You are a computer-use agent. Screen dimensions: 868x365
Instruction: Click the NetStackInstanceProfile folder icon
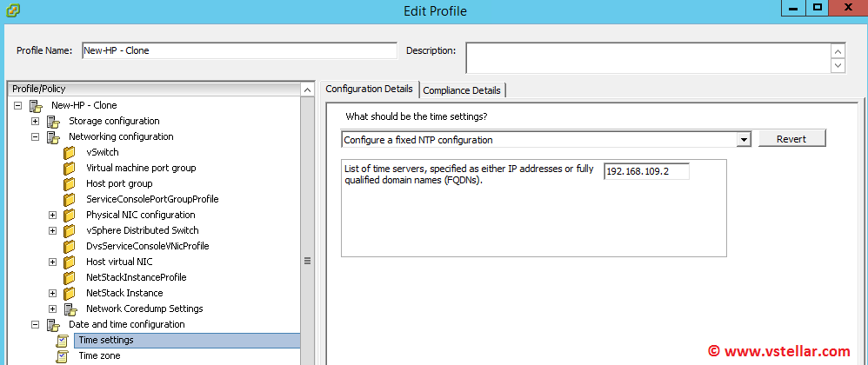[x=70, y=278]
